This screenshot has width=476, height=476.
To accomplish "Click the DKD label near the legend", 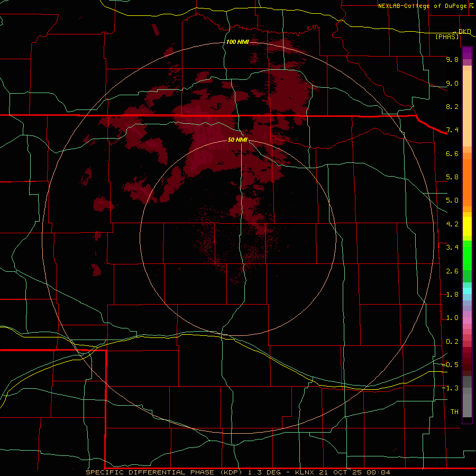I will pyautogui.click(x=465, y=31).
